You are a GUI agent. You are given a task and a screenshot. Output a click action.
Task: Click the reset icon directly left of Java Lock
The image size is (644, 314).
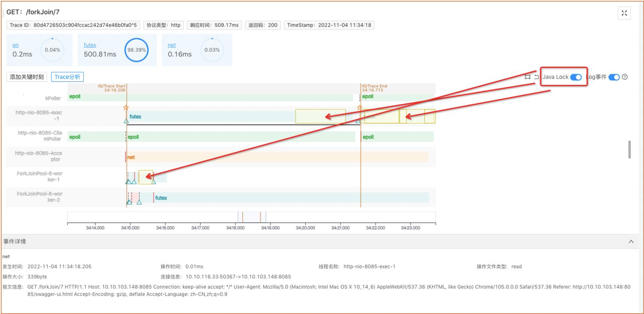536,77
